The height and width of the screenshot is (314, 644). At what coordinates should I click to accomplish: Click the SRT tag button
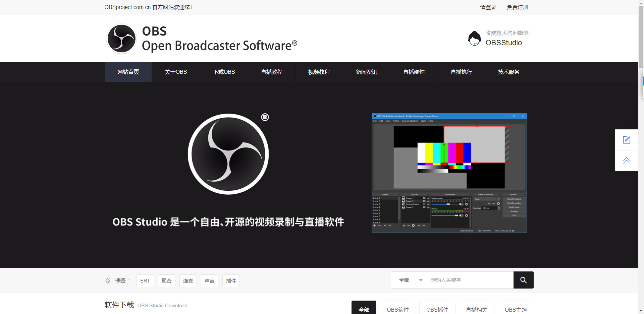pyautogui.click(x=145, y=281)
